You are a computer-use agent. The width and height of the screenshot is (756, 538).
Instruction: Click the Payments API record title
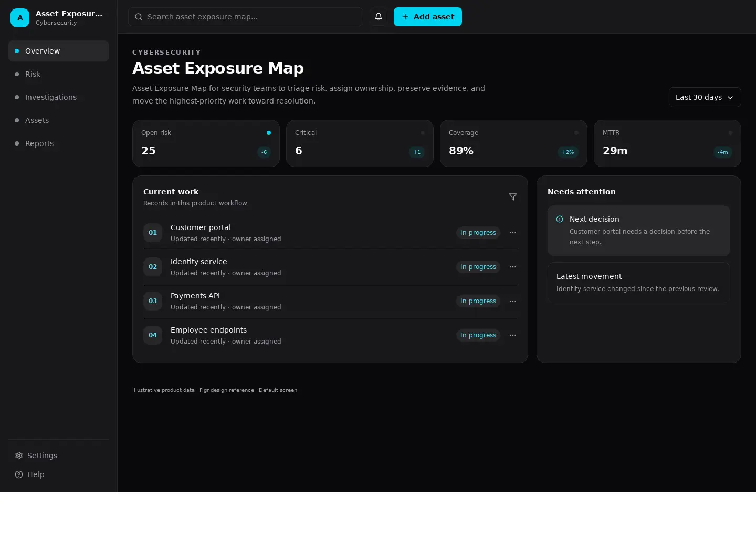[x=195, y=296]
